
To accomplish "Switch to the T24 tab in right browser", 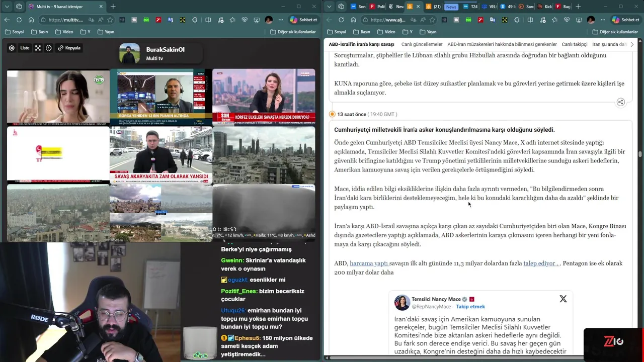I will [470, 7].
